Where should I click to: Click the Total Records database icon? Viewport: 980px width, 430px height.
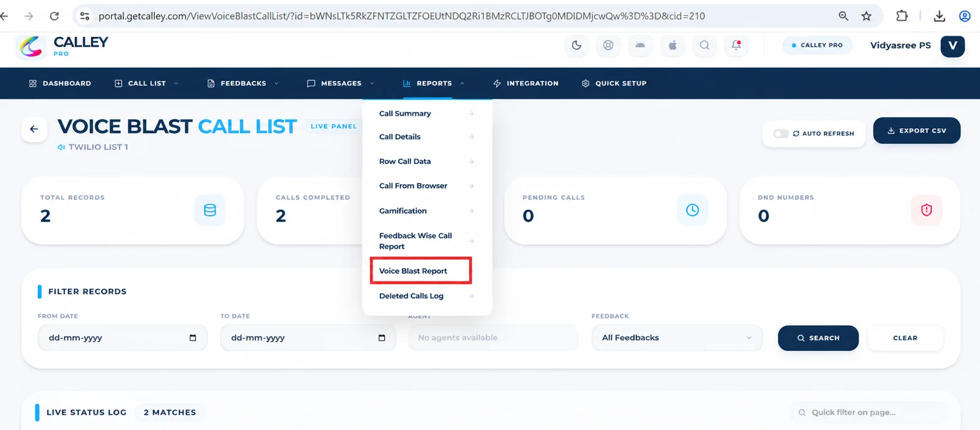click(210, 210)
